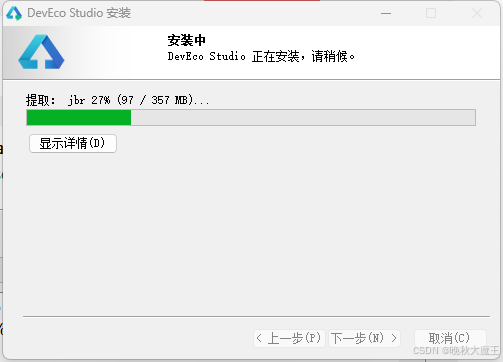This screenshot has height=362, width=503.
Task: Click the CSDN watermark text in corner
Action: click(456, 350)
